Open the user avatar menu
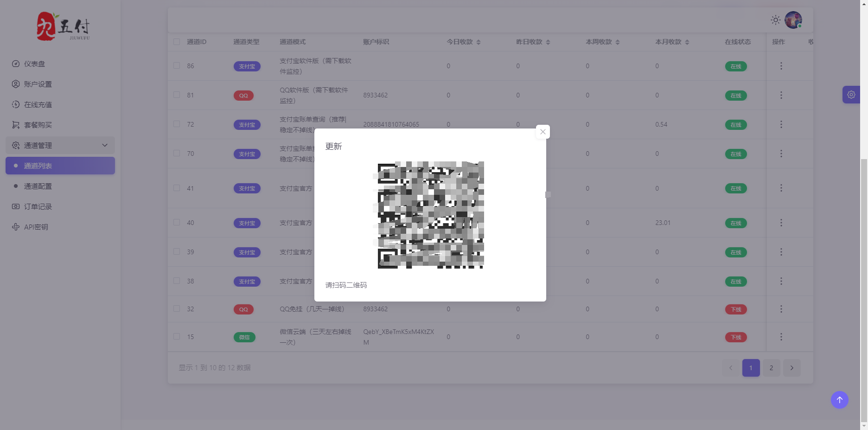The image size is (868, 430). click(x=793, y=20)
